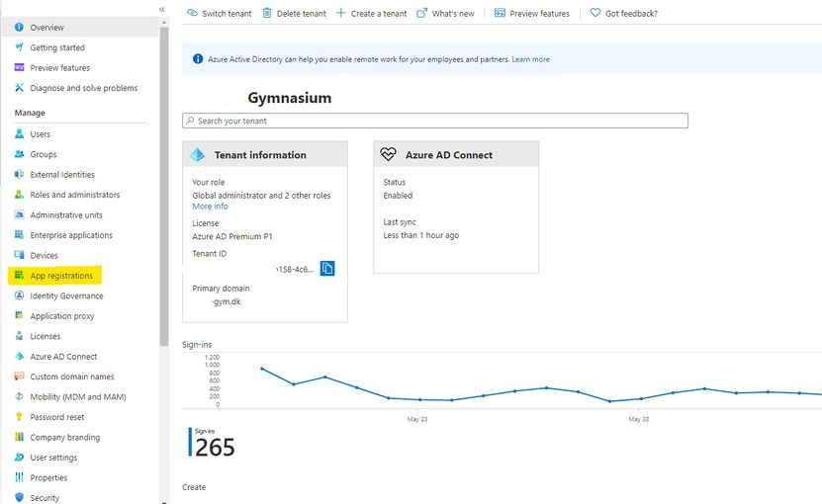Click the Switch tenant button
822x504 pixels.
[219, 14]
